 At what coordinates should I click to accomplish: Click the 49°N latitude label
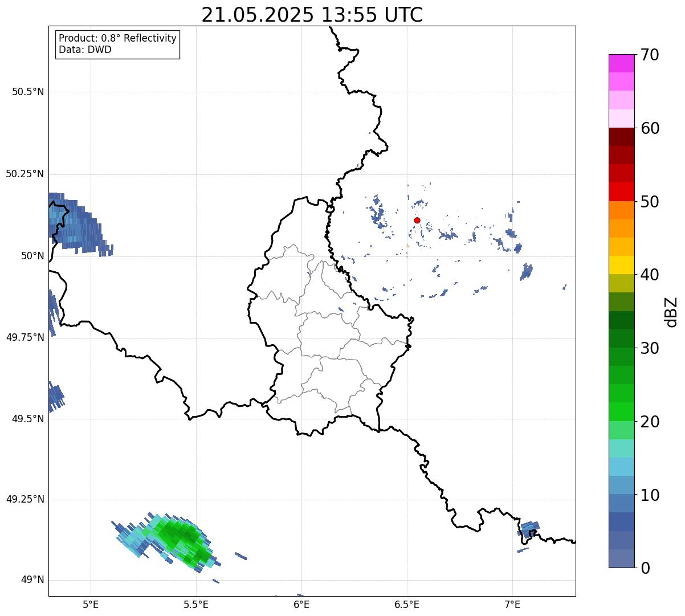[x=32, y=580]
